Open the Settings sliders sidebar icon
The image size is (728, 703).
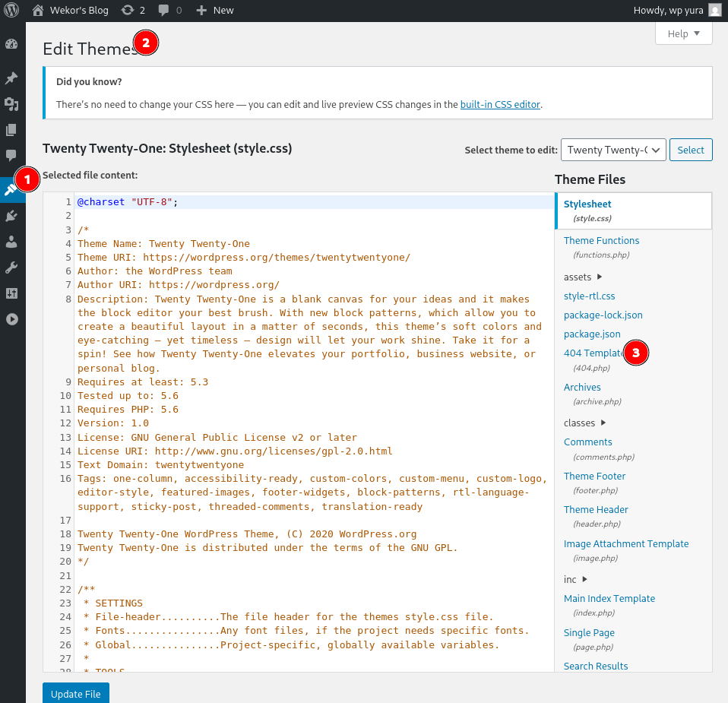click(11, 293)
